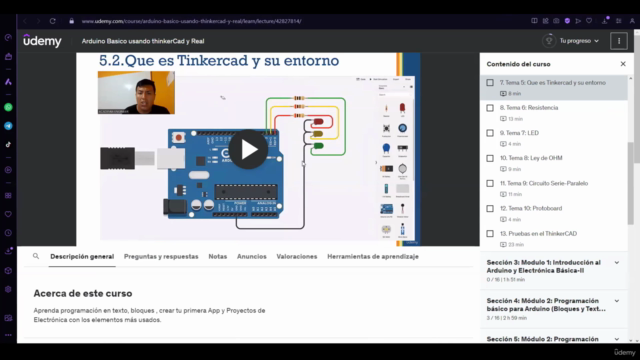Open TikTok from the sidebar

pyautogui.click(x=8, y=144)
